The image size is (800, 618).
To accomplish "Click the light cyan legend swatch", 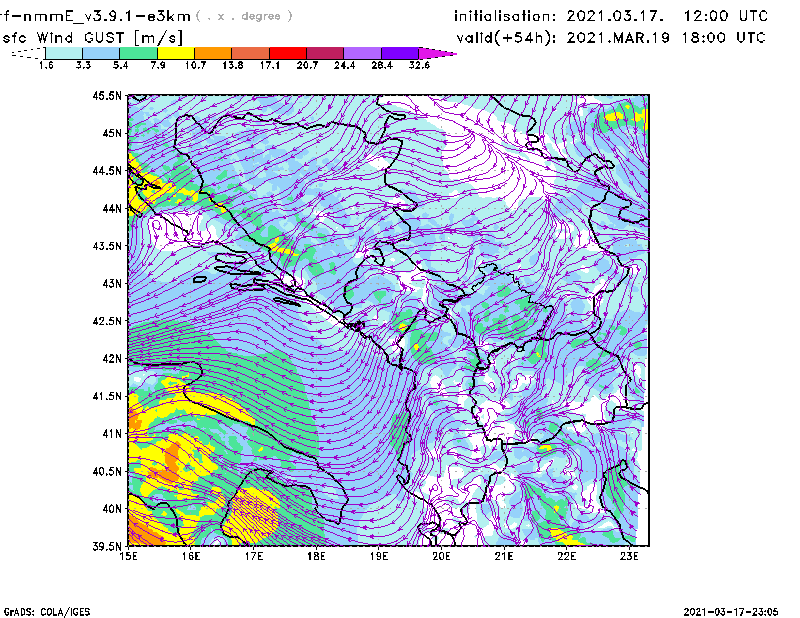I will 64,53.
